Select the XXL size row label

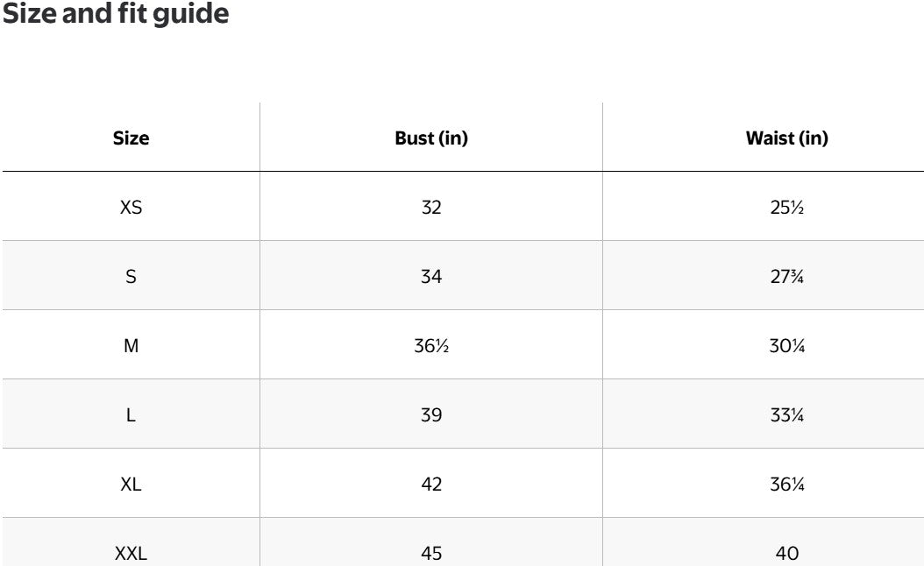click(131, 554)
